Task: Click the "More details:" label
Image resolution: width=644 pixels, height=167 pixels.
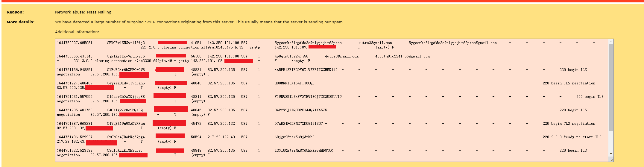Action: pos(21,22)
